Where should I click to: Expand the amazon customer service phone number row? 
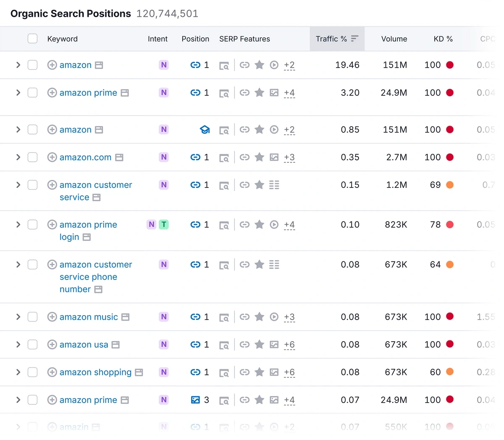18,265
